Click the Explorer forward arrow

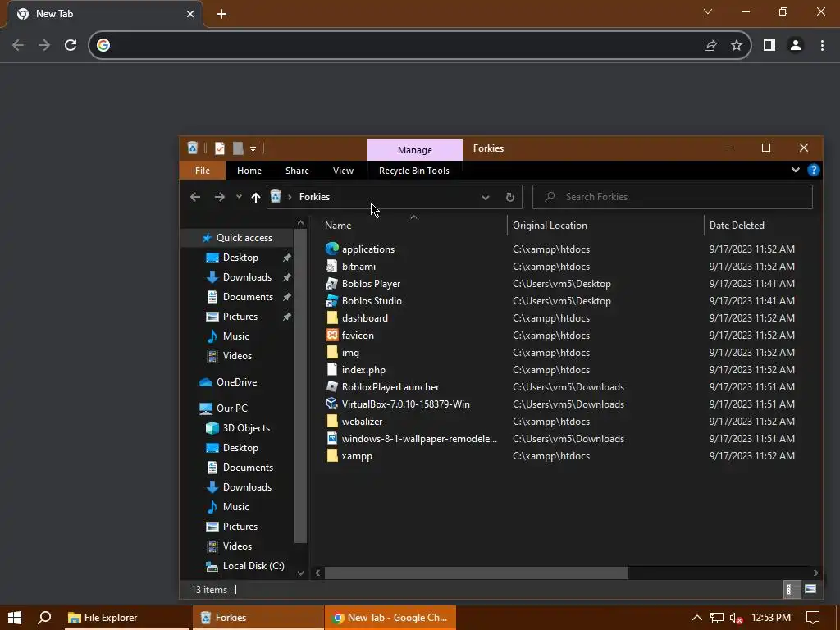click(x=220, y=197)
